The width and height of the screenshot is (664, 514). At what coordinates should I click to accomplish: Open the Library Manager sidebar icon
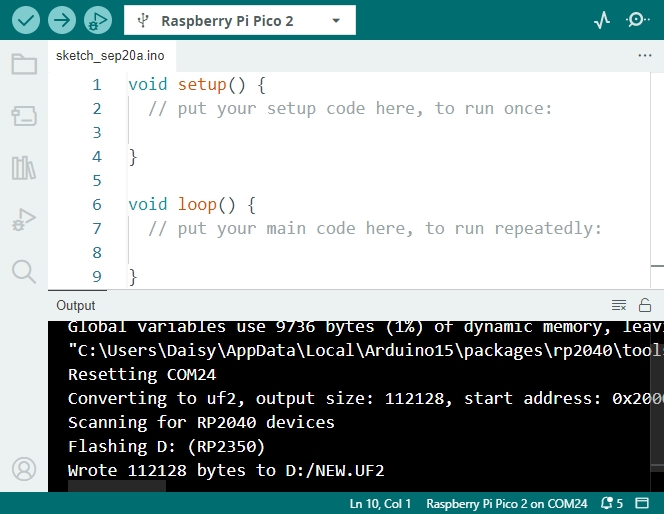coord(24,168)
